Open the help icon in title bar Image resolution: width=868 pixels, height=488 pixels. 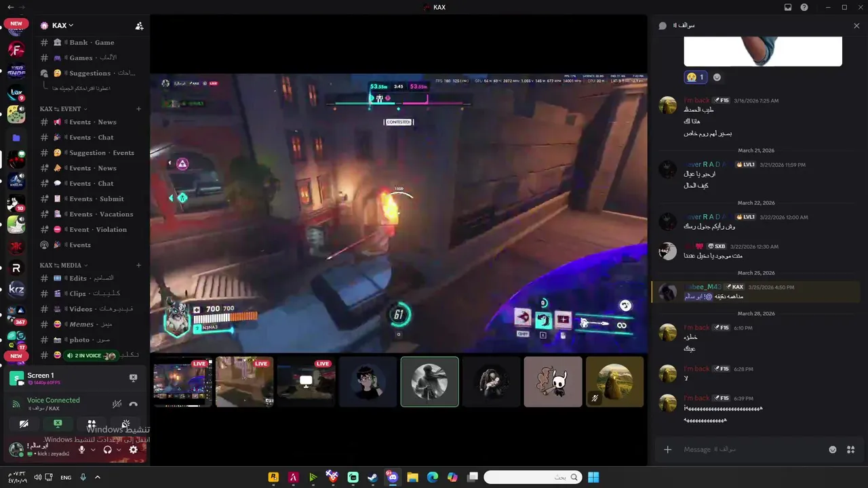pos(804,7)
